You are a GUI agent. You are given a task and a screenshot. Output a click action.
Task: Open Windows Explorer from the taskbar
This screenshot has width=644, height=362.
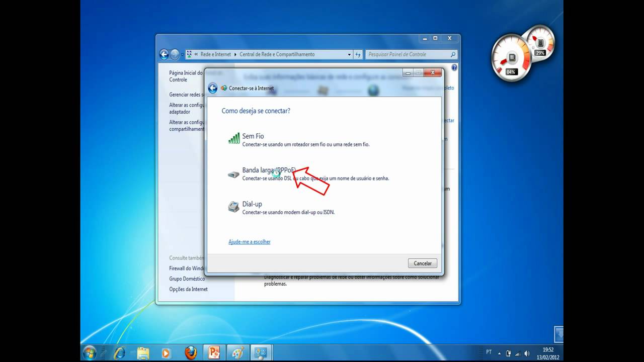[143, 353]
